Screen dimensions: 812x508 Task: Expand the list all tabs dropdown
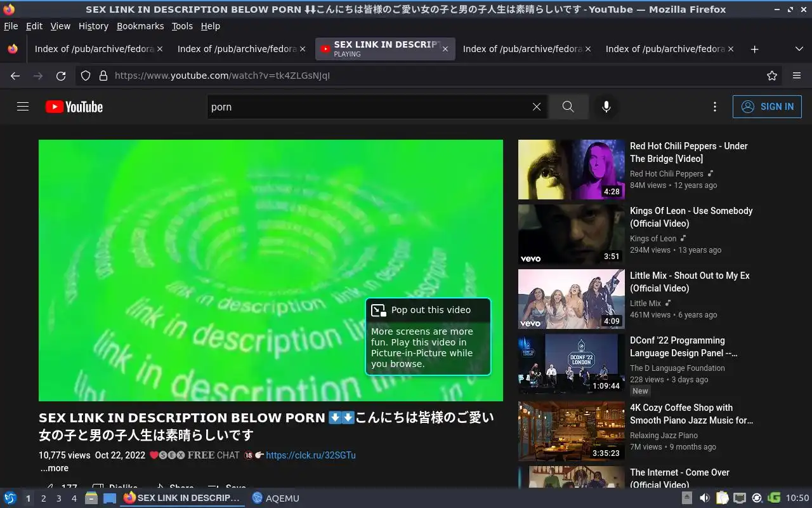click(x=799, y=49)
